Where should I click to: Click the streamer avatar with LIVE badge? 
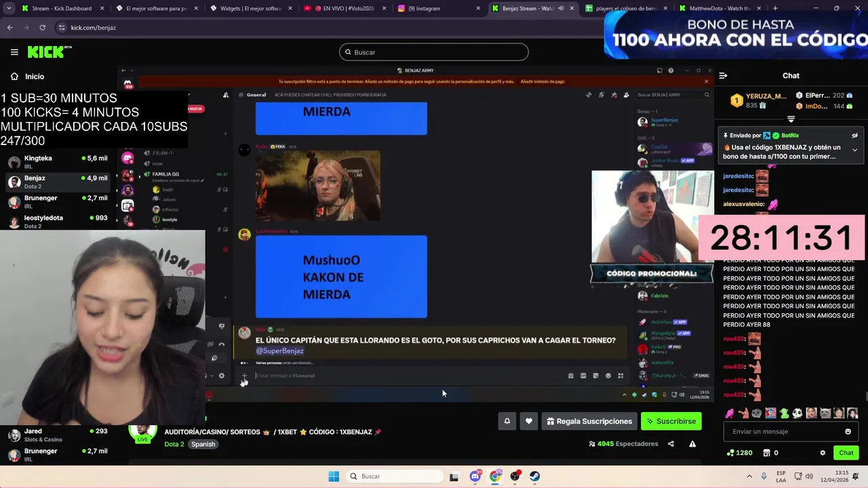(143, 432)
